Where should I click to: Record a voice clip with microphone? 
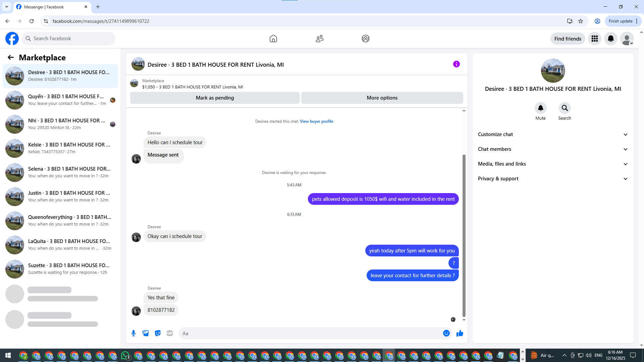(133, 333)
